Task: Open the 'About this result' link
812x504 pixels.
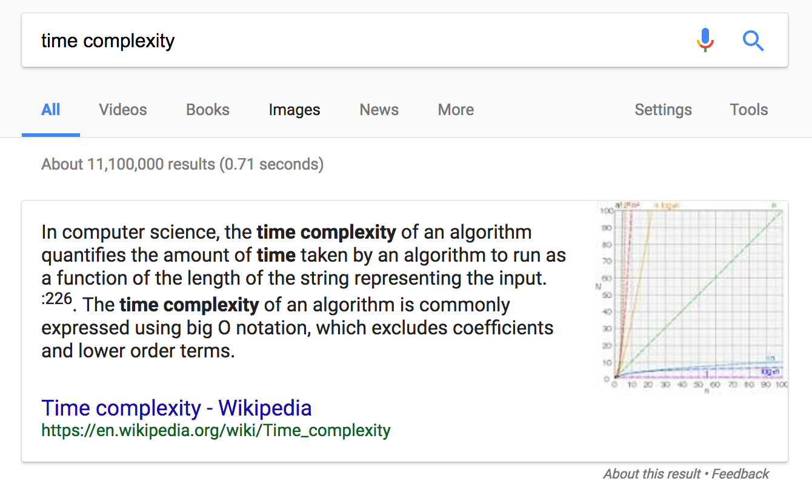Action: click(652, 474)
